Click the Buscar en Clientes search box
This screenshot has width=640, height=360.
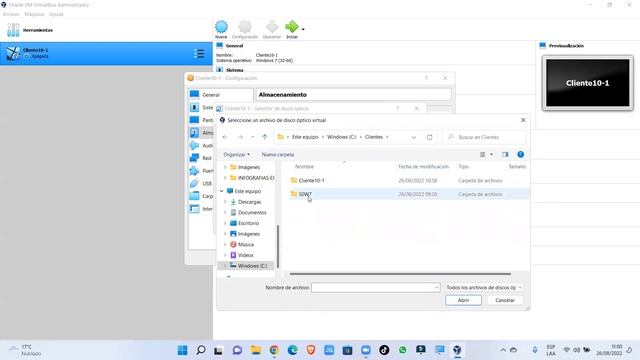[x=485, y=137]
